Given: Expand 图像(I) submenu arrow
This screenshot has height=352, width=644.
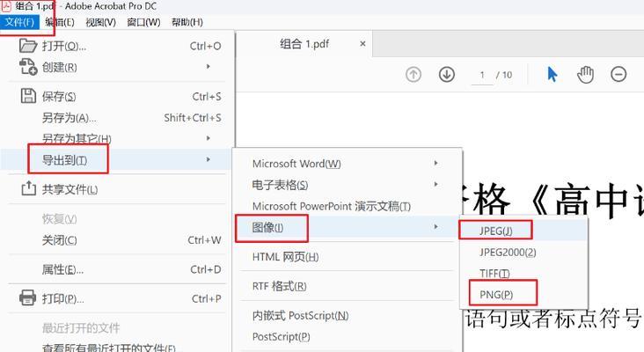Looking at the screenshot, I should click(435, 226).
